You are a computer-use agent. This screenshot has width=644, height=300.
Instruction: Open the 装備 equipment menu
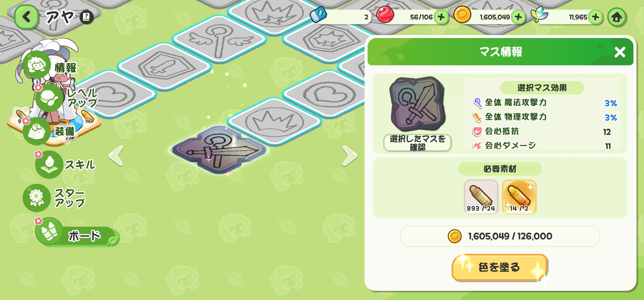49,131
